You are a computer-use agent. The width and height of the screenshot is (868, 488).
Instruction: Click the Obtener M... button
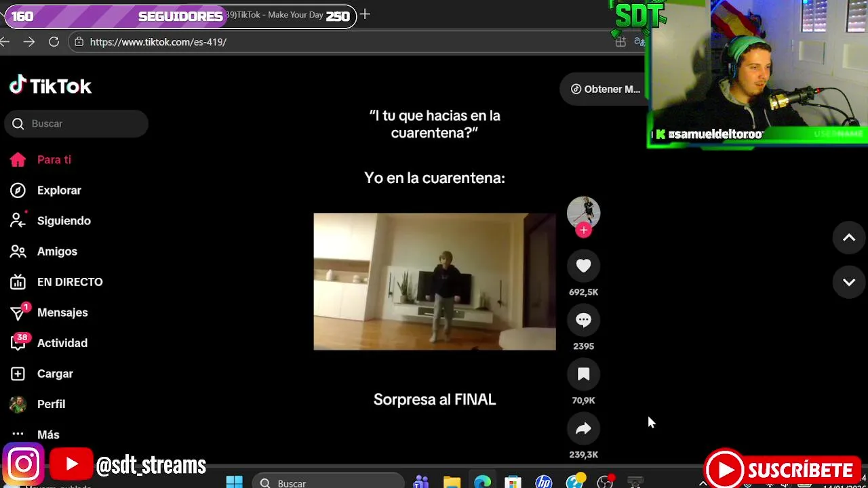pos(604,89)
